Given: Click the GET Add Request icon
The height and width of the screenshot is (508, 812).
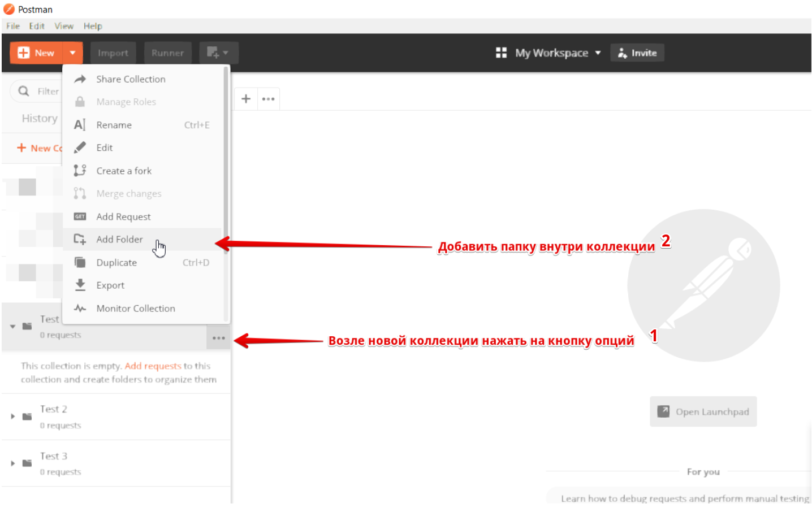Looking at the screenshot, I should (x=80, y=216).
